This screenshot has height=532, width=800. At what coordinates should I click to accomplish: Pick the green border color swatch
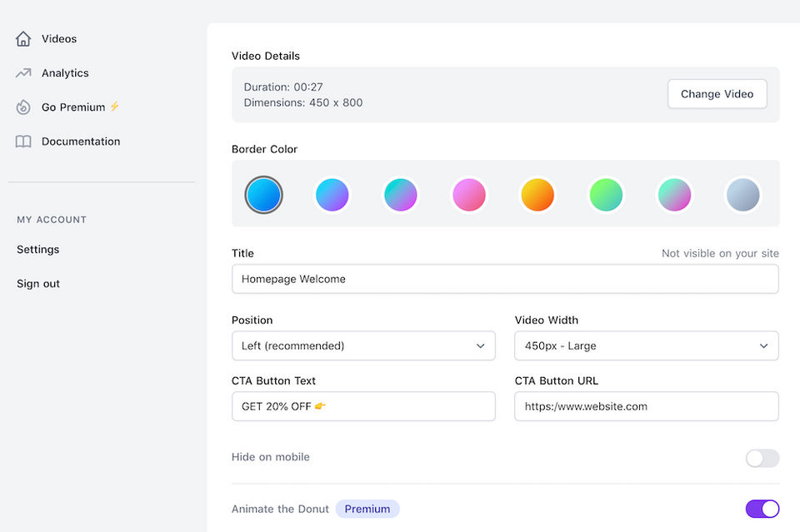[606, 195]
